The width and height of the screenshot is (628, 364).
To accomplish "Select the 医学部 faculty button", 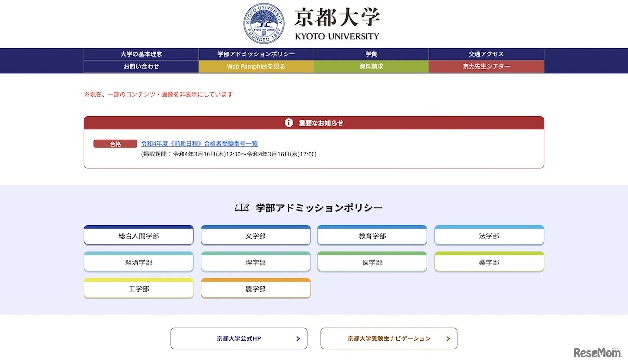I will tap(372, 261).
